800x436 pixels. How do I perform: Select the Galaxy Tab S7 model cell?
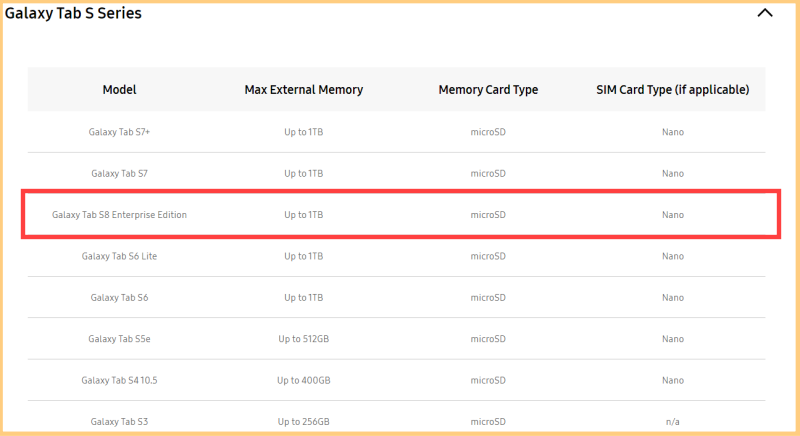click(x=119, y=173)
